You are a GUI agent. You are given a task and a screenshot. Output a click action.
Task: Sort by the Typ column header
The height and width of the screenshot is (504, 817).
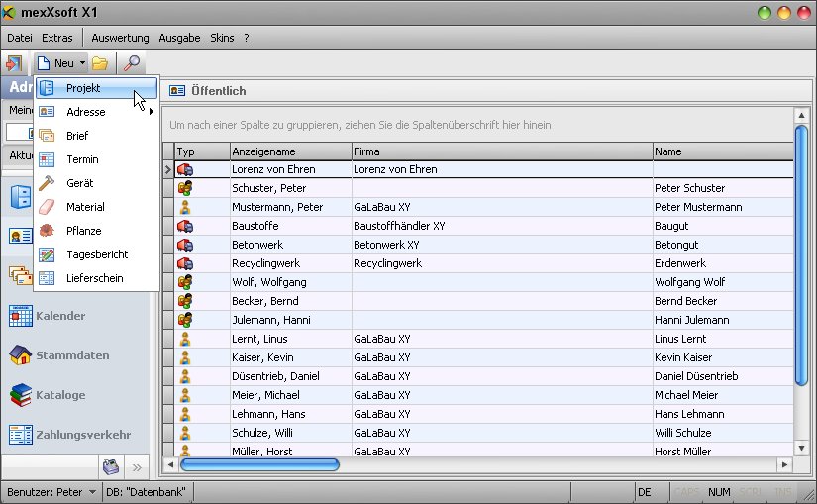(202, 151)
